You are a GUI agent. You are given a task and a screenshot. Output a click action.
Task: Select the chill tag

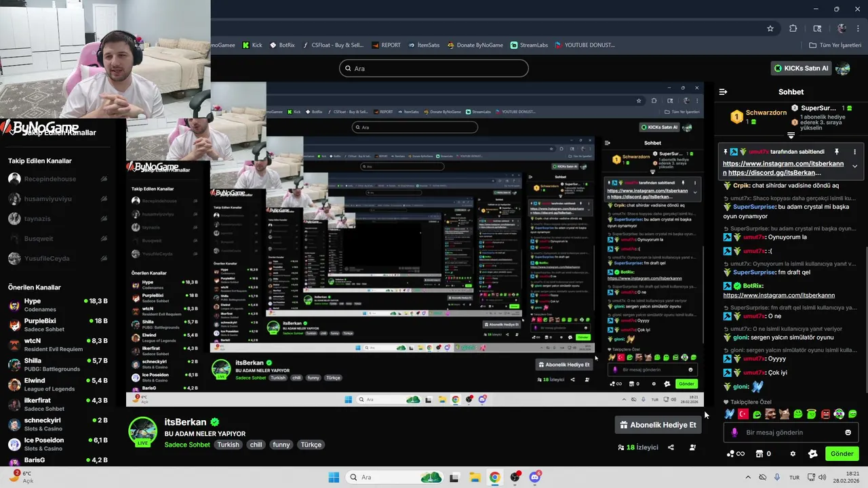[x=256, y=445]
